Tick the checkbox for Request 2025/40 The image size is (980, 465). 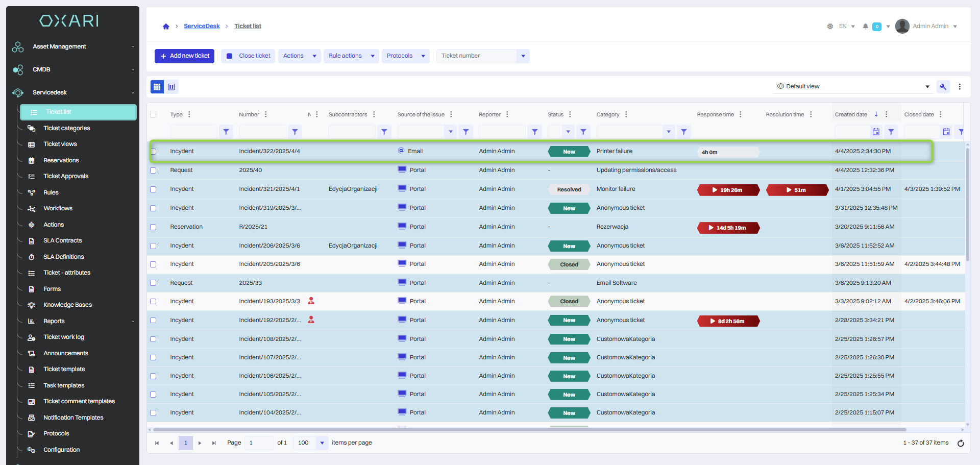click(x=153, y=170)
